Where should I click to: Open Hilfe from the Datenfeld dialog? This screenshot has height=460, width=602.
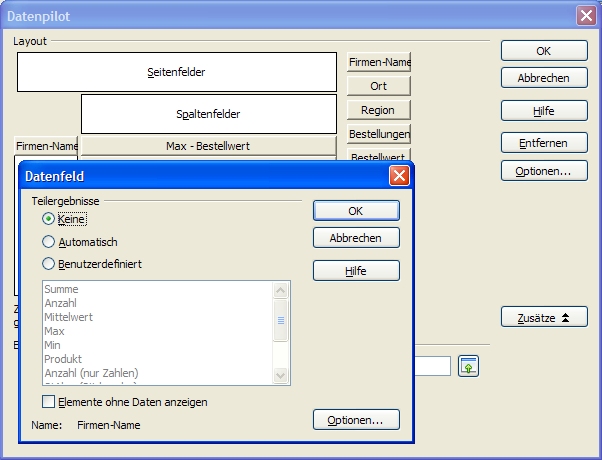click(x=356, y=270)
